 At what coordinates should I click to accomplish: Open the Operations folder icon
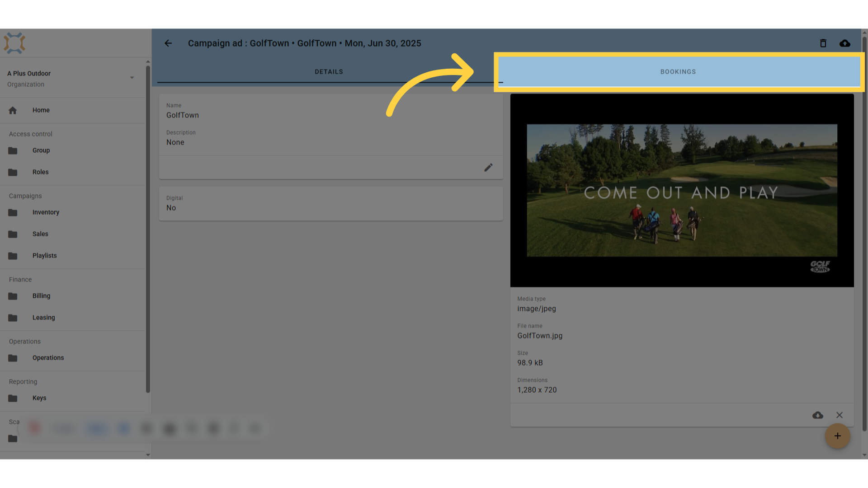(x=13, y=358)
